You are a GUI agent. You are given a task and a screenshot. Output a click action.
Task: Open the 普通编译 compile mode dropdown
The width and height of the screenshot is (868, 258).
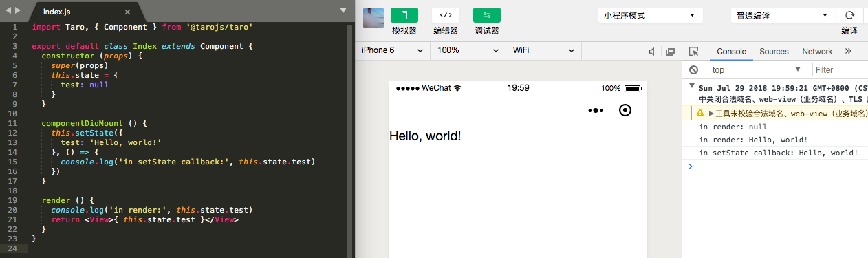(x=783, y=15)
